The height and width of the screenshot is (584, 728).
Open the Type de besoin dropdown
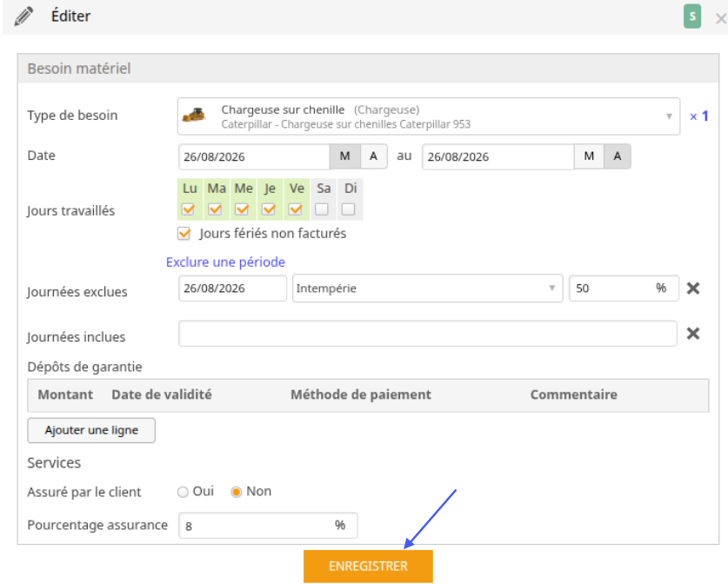(429, 116)
